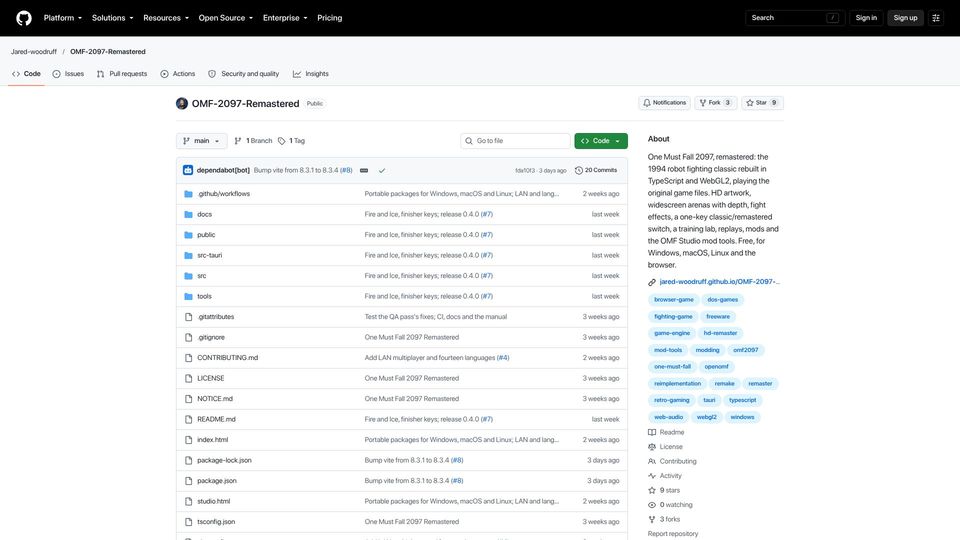Open the NOTICE.md file
This screenshot has width=960, height=540.
pyautogui.click(x=215, y=399)
